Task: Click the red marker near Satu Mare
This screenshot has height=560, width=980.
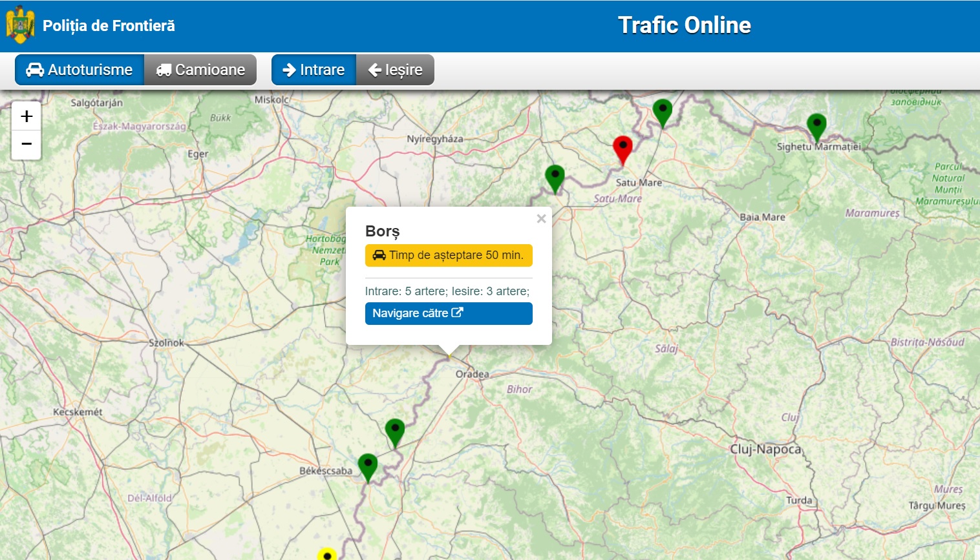Action: pos(623,149)
